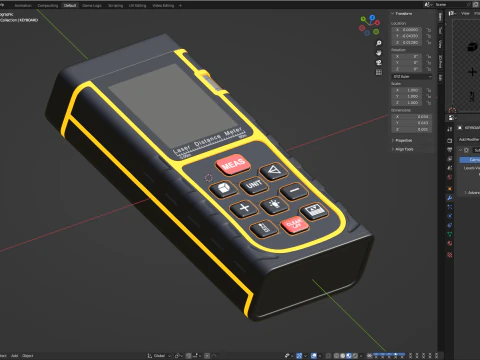Lock the Location Z value
The image size is (480, 360).
click(429, 42)
